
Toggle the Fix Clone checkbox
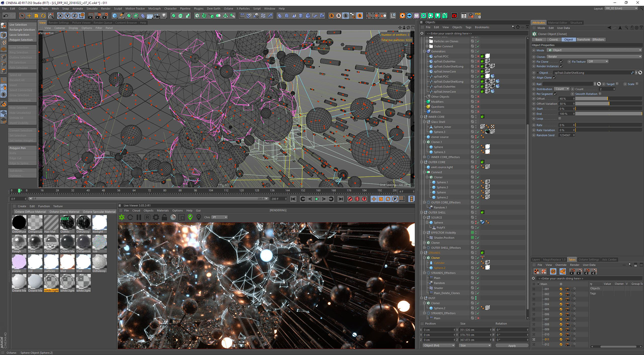click(561, 61)
